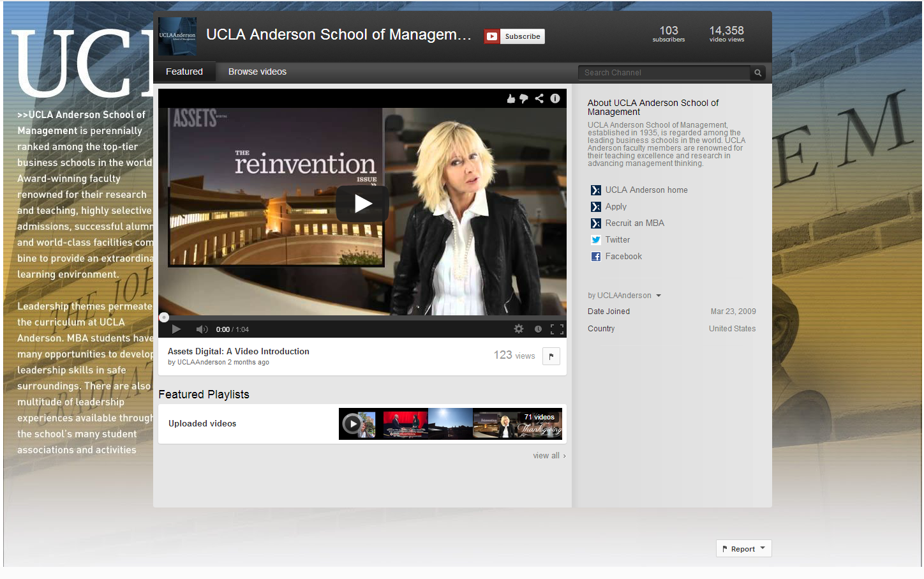Open the video settings gear
The height and width of the screenshot is (579, 924).
click(519, 329)
